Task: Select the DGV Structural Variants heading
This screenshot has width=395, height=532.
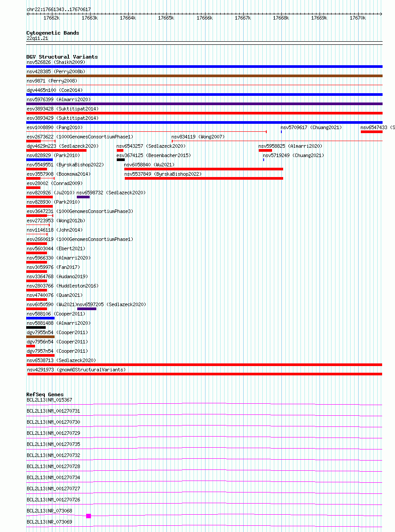Action: coord(62,57)
